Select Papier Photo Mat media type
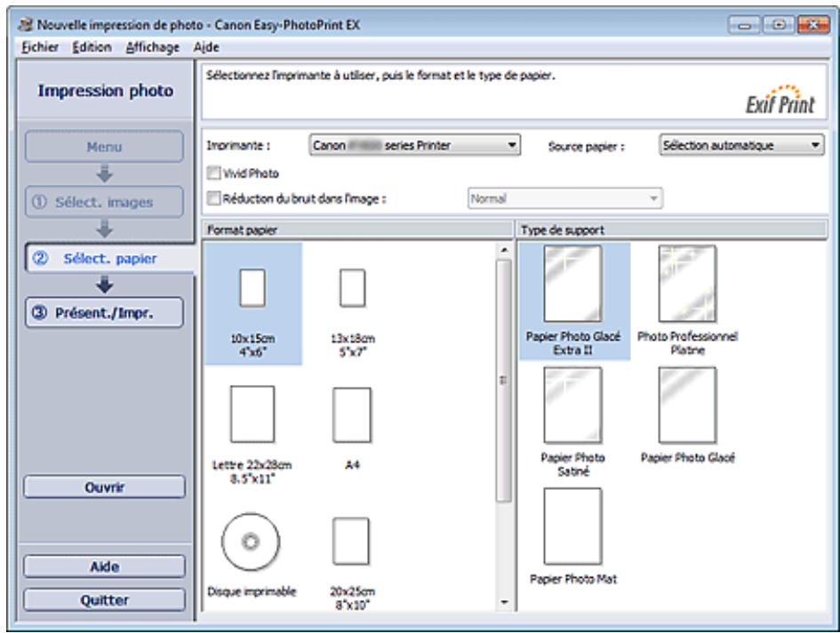 click(572, 536)
